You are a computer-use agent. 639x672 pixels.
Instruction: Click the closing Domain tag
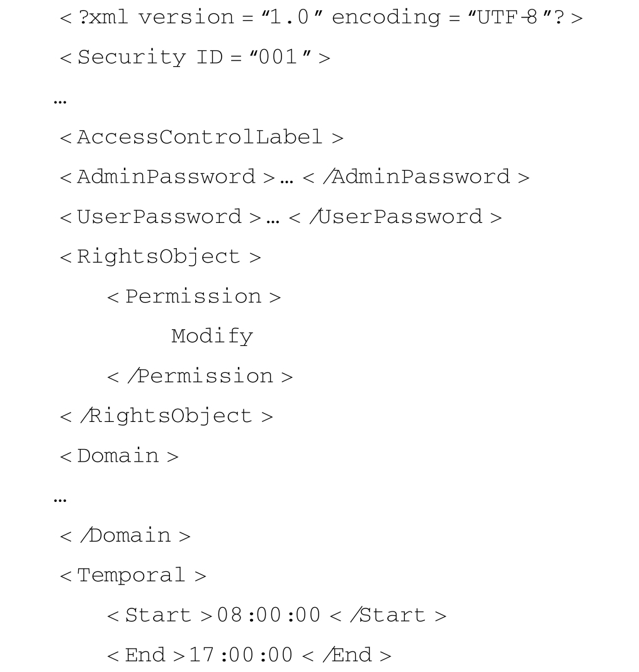(x=125, y=536)
